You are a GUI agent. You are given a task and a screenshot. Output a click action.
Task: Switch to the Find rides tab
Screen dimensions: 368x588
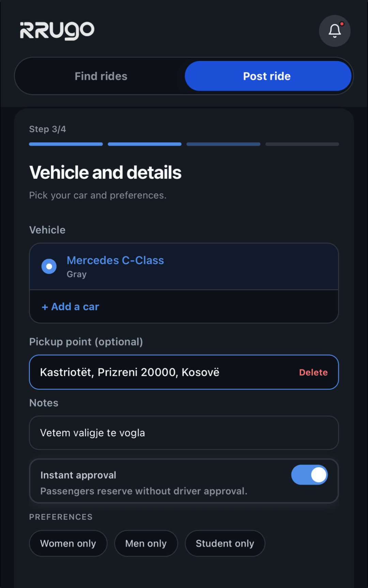coord(101,76)
